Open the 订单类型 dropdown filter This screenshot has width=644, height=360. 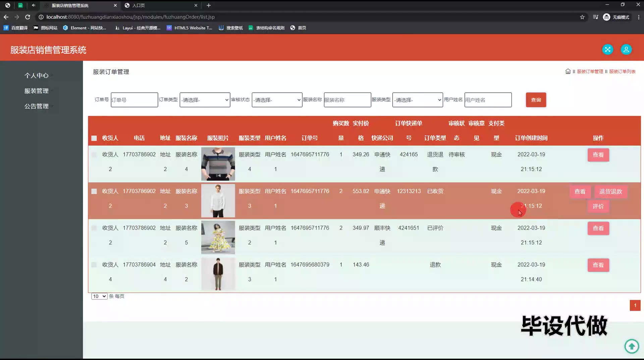point(205,100)
